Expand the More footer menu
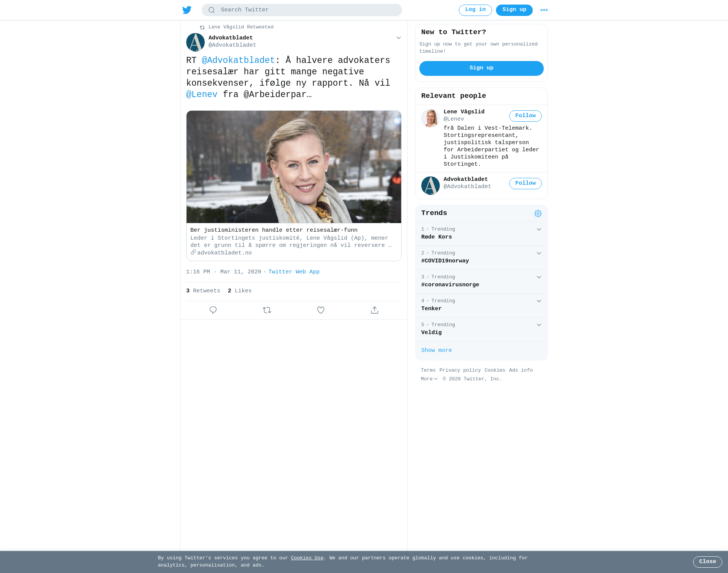 pyautogui.click(x=429, y=379)
